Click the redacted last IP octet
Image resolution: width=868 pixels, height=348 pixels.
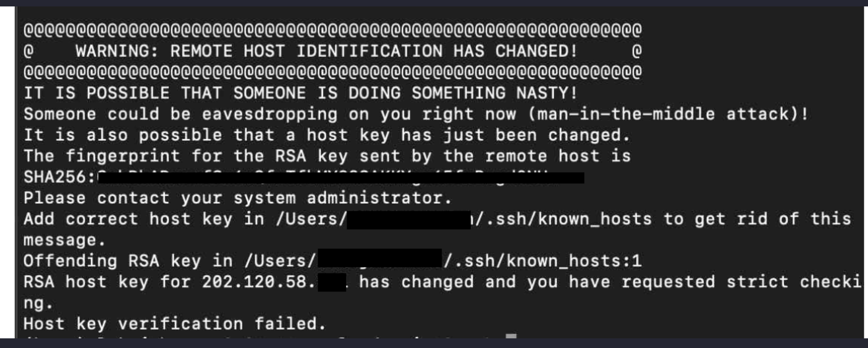tap(332, 283)
